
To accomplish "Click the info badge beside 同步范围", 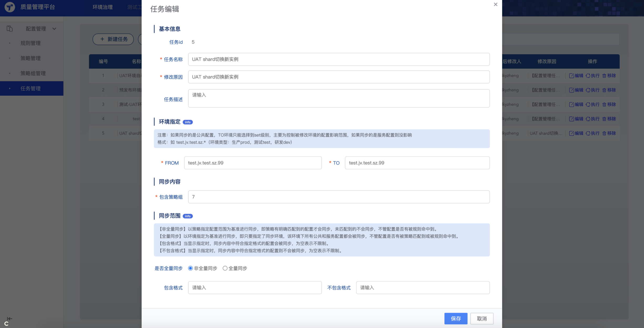I will tap(188, 216).
